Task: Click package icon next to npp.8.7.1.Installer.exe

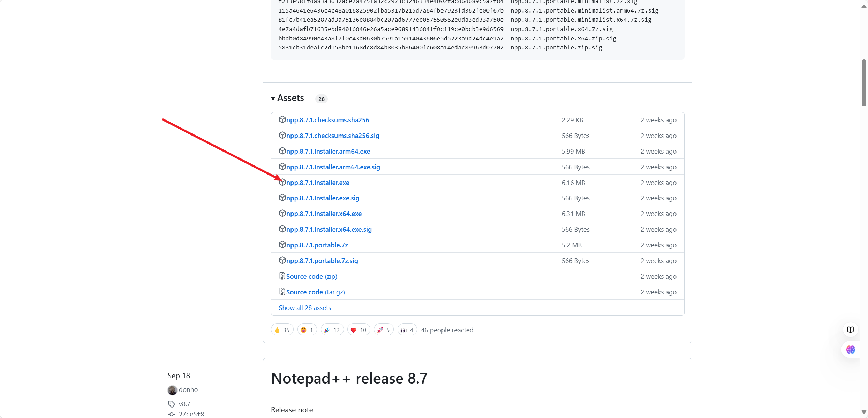Action: coord(282,183)
